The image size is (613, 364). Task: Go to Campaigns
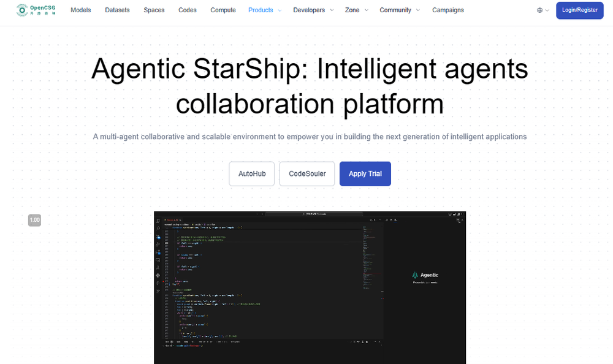pos(448,10)
